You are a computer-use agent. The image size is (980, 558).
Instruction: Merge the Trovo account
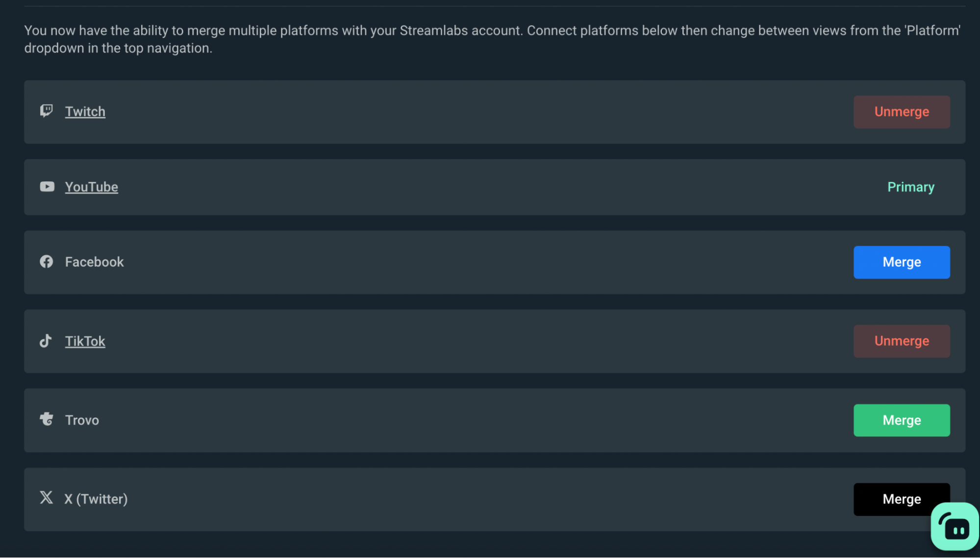[x=901, y=420]
